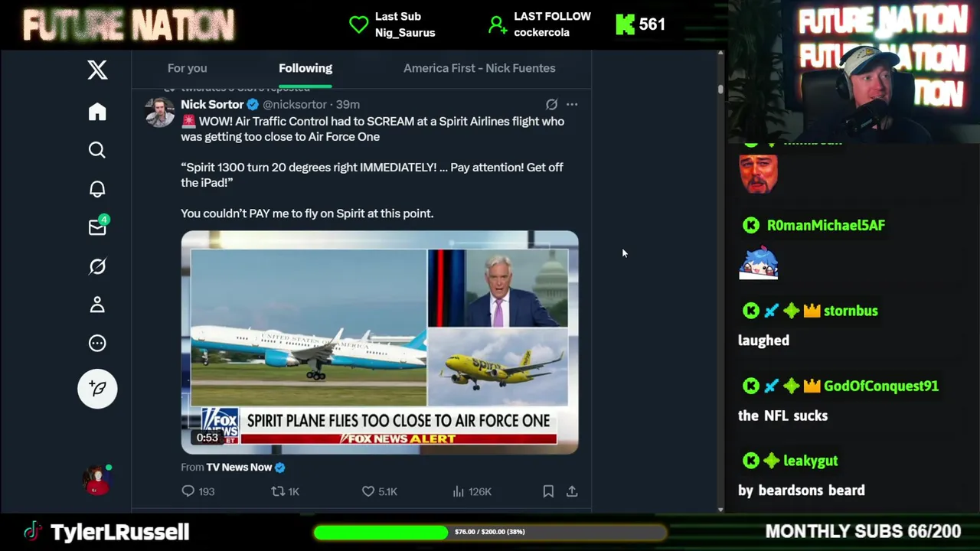Open account avatar at sidebar bottom
The width and height of the screenshot is (980, 551).
[x=98, y=480]
